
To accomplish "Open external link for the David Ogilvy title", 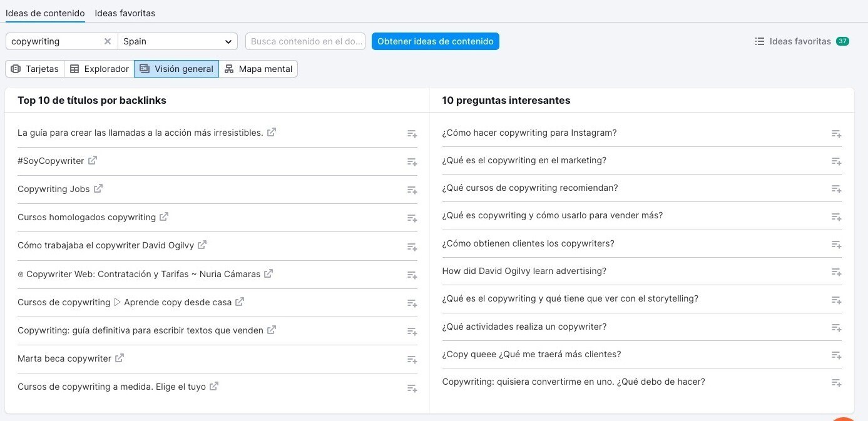I will 202,245.
